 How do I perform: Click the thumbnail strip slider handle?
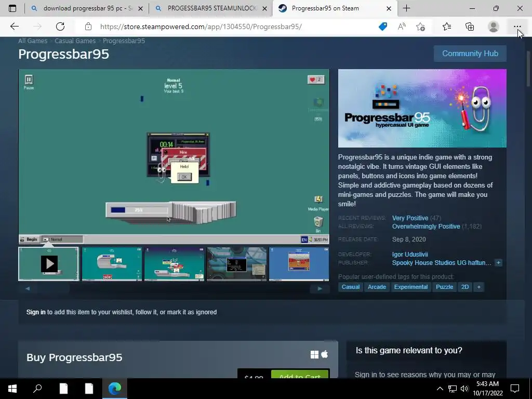point(54,288)
